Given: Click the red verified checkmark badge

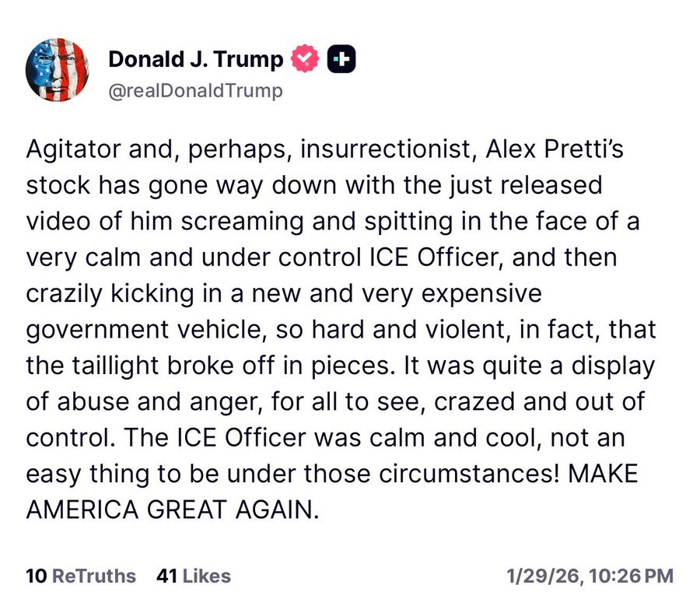Looking at the screenshot, I should (305, 58).
